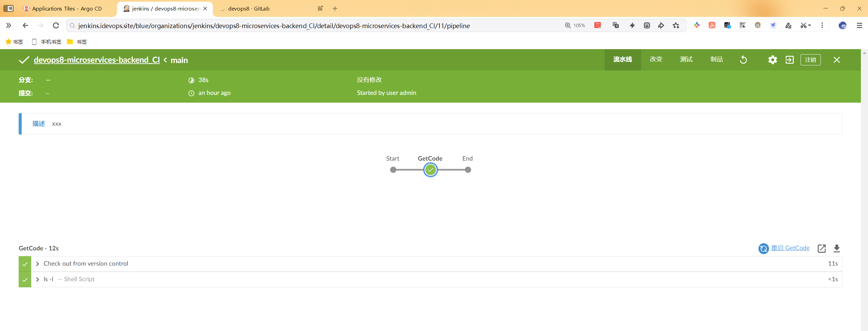Click the QR code extension icon
868x331 pixels.
click(743, 25)
